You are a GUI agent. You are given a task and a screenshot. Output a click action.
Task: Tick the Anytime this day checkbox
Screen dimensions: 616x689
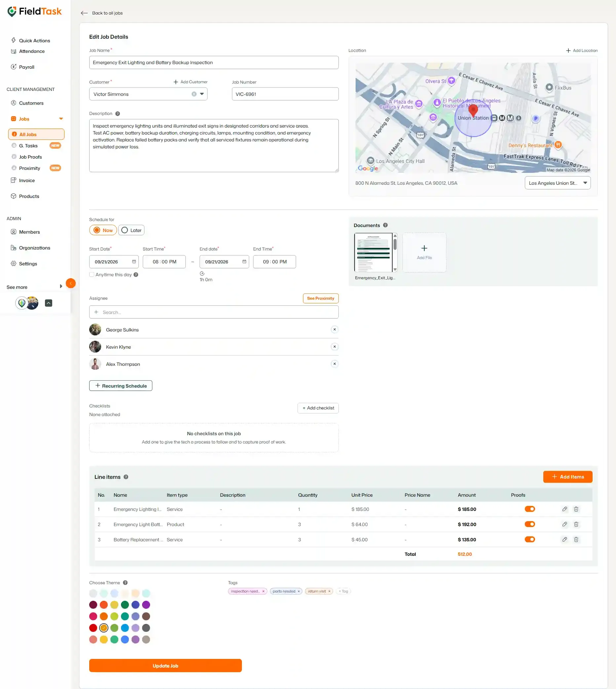point(92,275)
